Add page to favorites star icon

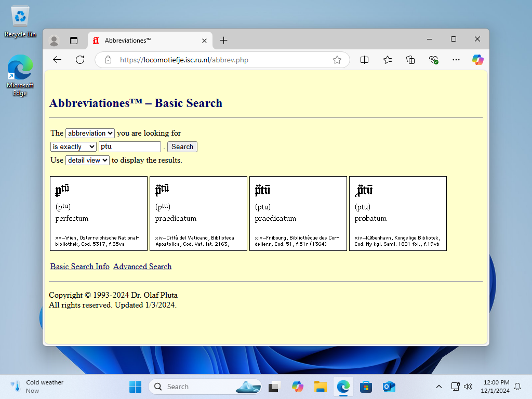point(337,60)
